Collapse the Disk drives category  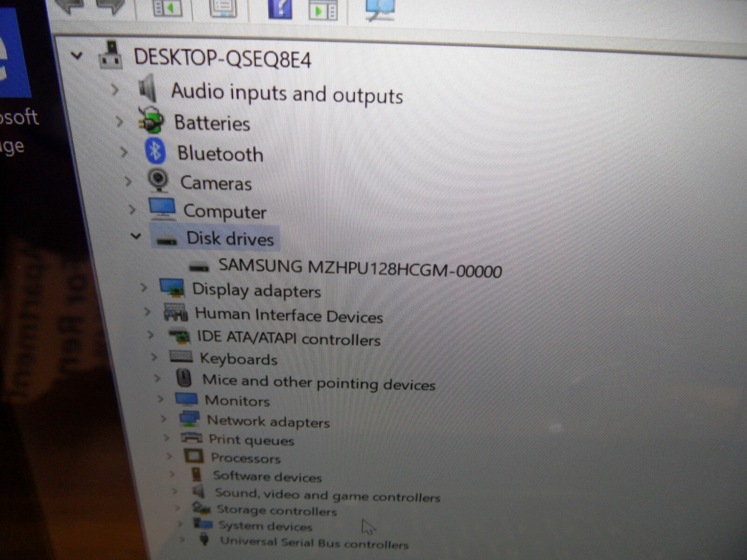pos(136,236)
